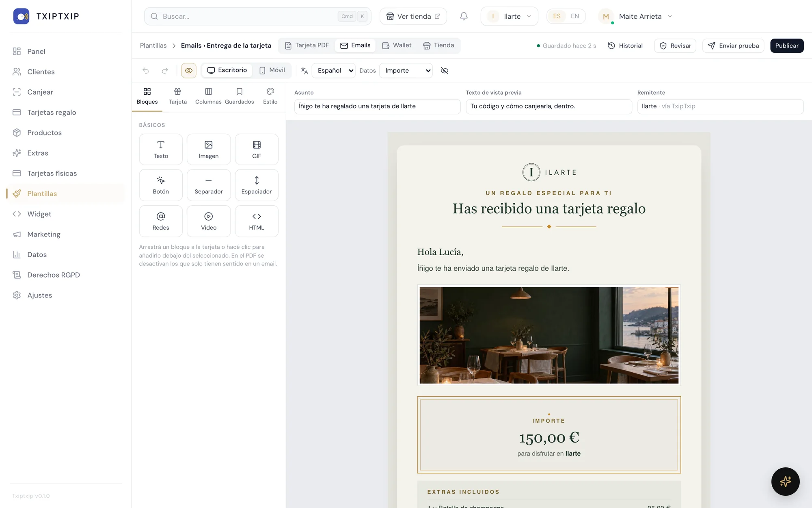Add an Espaciador block
812x508 pixels.
[257, 185]
